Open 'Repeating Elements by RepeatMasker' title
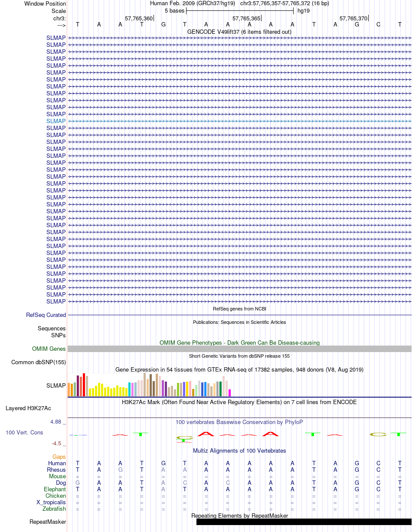This screenshot has height=532, width=412. [x=239, y=516]
